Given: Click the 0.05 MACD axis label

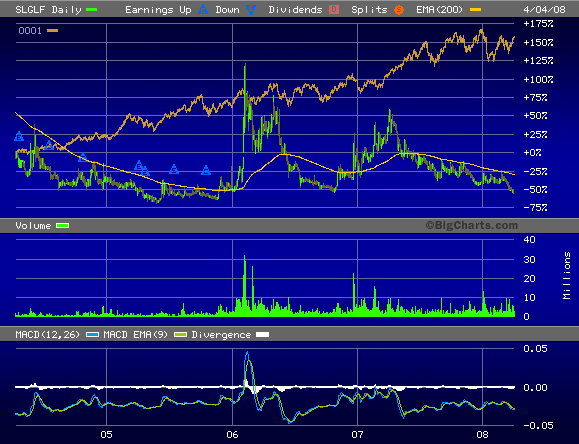Looking at the screenshot, I should coord(535,349).
